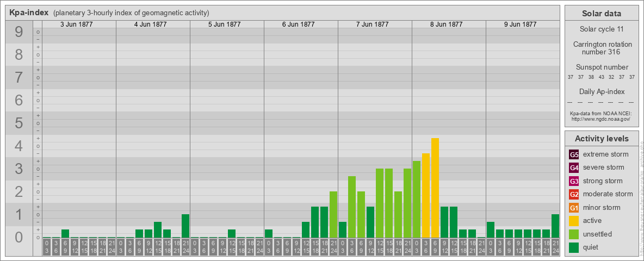Select the light green unsettled legend swatch
This screenshot has height=261, width=644.
coord(574,234)
